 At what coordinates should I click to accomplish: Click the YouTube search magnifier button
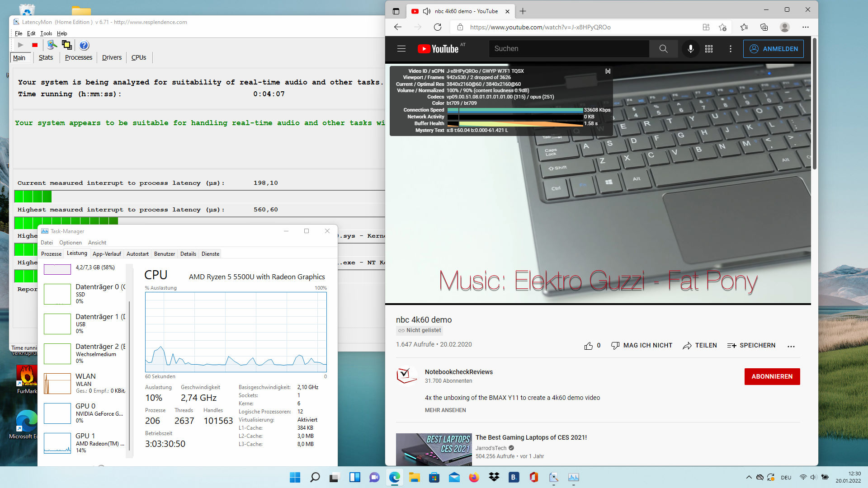click(x=663, y=49)
